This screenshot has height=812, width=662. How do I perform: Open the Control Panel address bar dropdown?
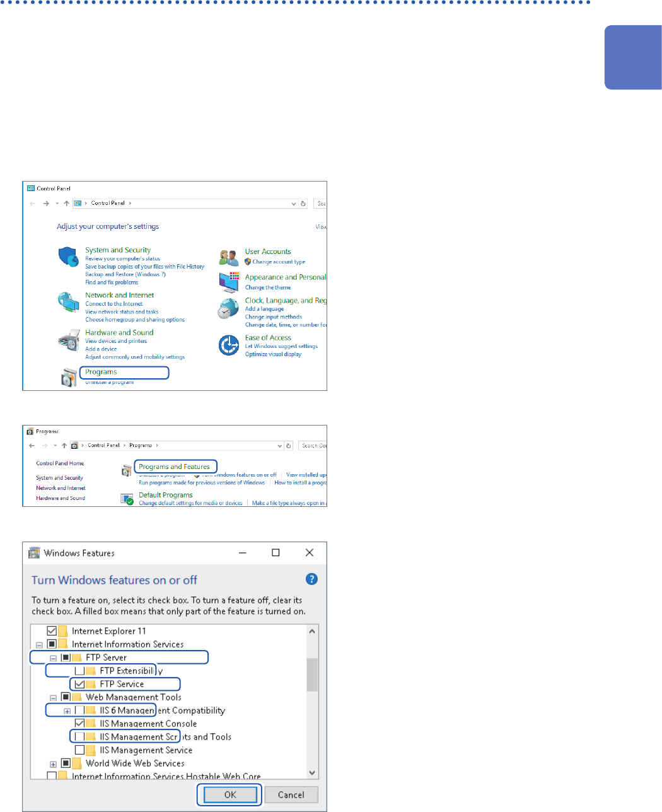pos(294,204)
